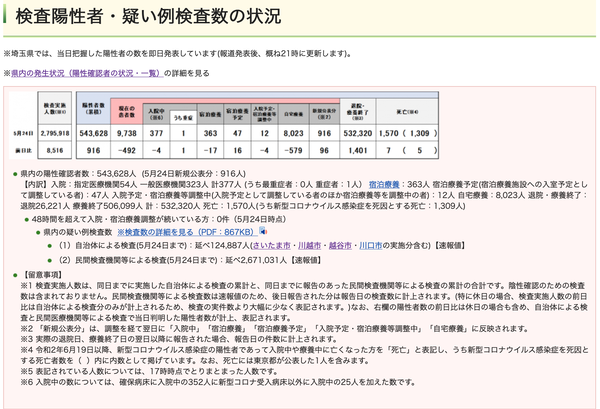Click the 1,570 deaths value in the table
This screenshot has height=409, width=600.
(388, 133)
